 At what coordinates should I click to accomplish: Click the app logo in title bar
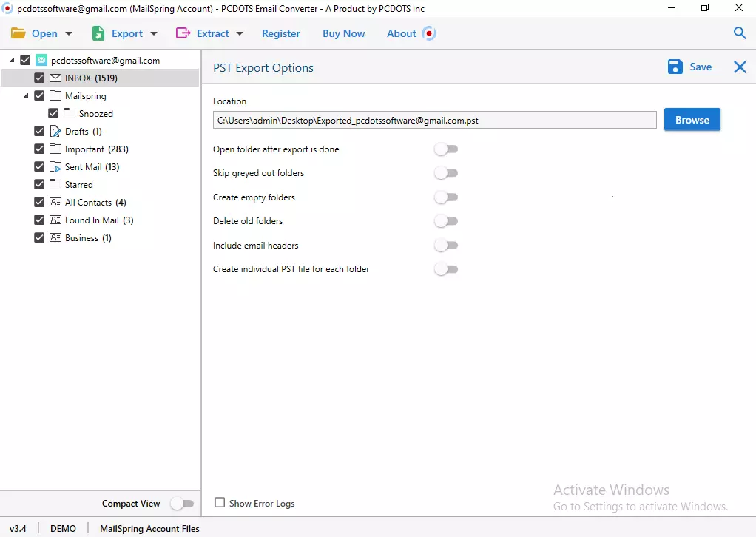click(7, 8)
